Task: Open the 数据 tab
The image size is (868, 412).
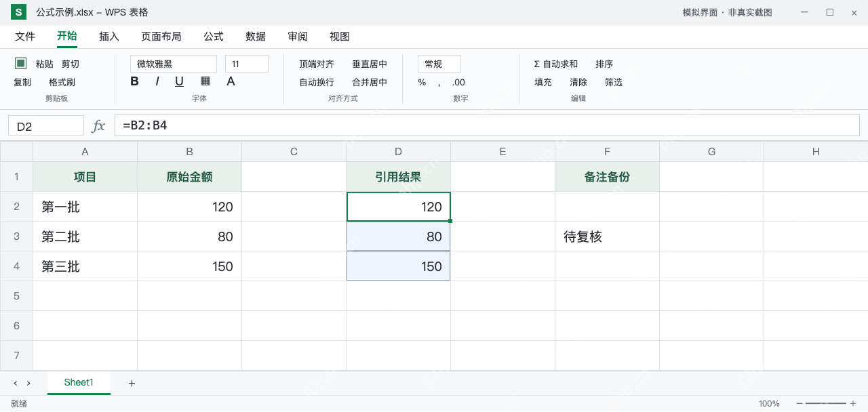Action: 256,37
